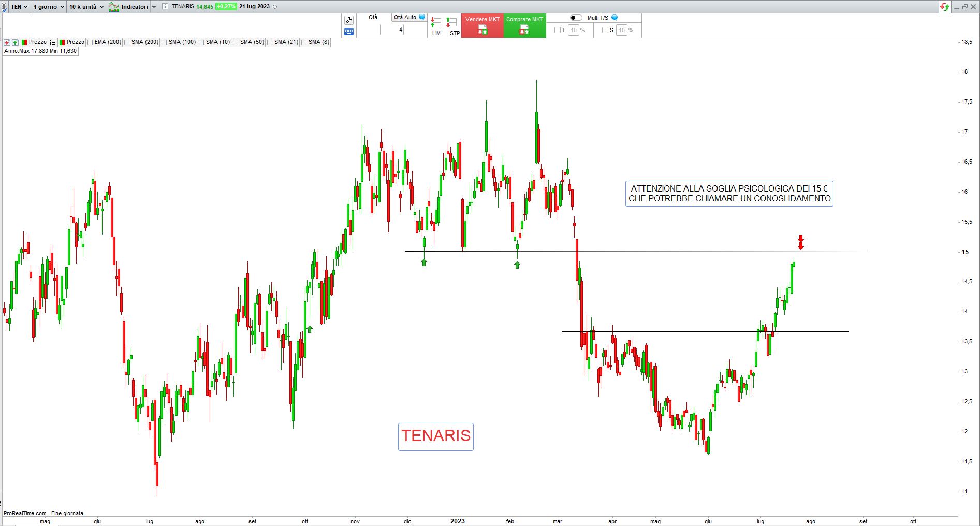Enable the EMA (200) checkbox

[91, 42]
